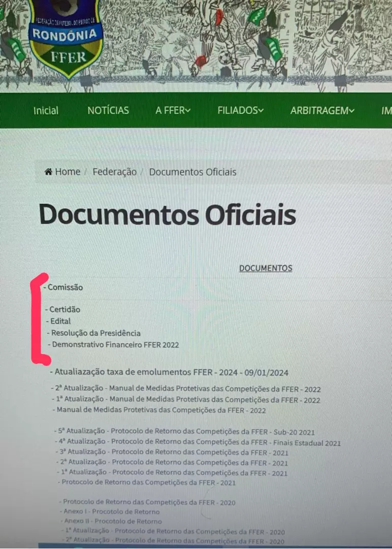The width and height of the screenshot is (392, 549).
Task: Click the Documentos Oficiais page heading
Action: tap(167, 215)
